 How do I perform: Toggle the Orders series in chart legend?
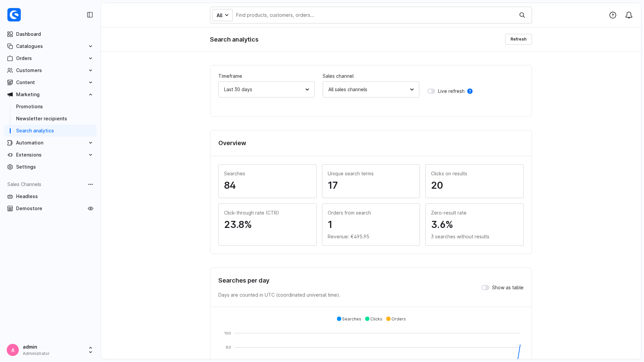[396, 319]
